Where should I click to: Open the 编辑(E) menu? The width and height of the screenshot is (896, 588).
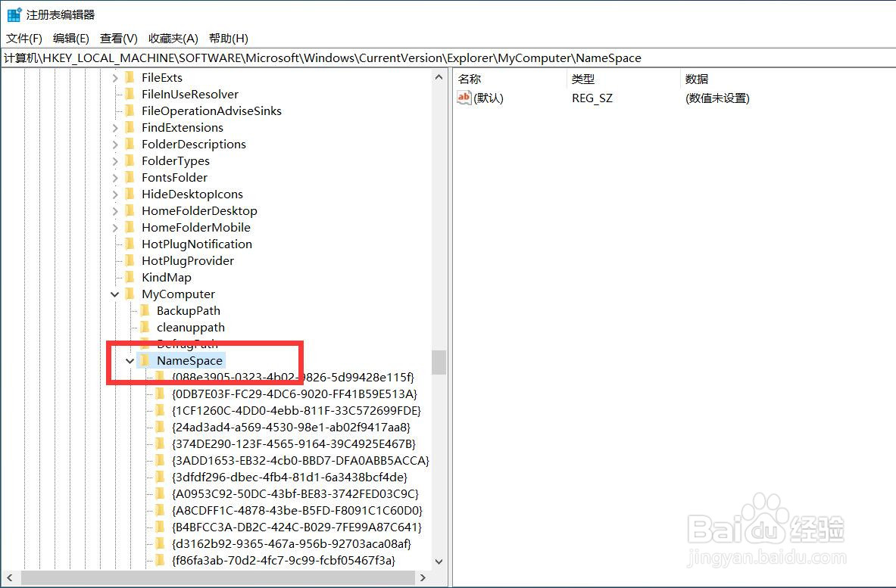71,39
